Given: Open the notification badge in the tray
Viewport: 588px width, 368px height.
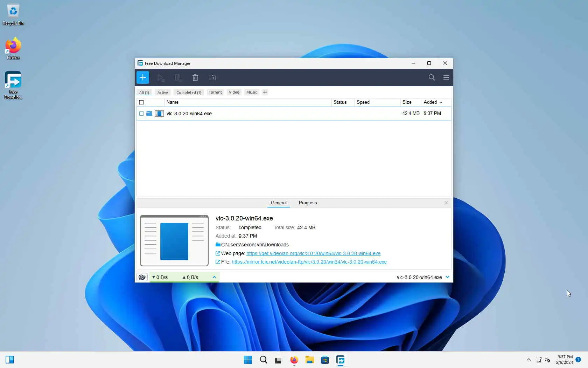Looking at the screenshot, I should [578, 360].
